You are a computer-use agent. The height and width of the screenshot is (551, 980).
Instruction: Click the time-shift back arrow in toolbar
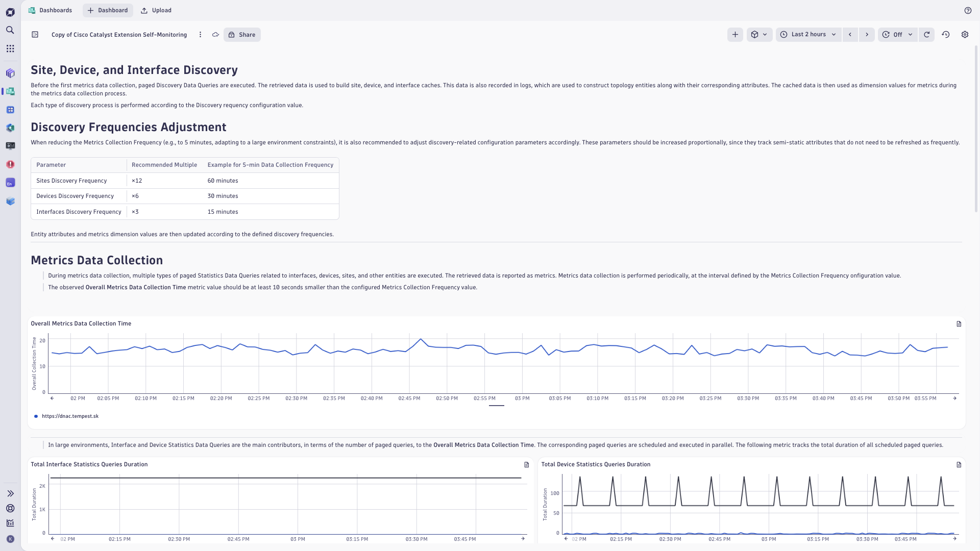pos(850,34)
